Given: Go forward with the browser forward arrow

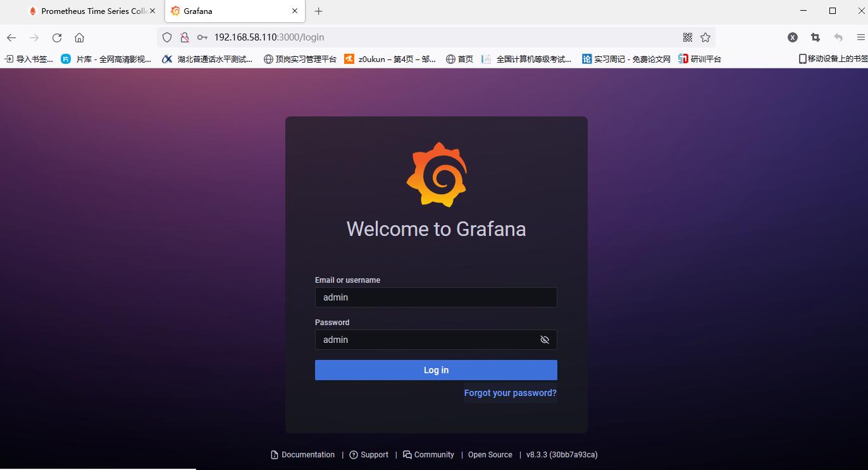Looking at the screenshot, I should (34, 37).
